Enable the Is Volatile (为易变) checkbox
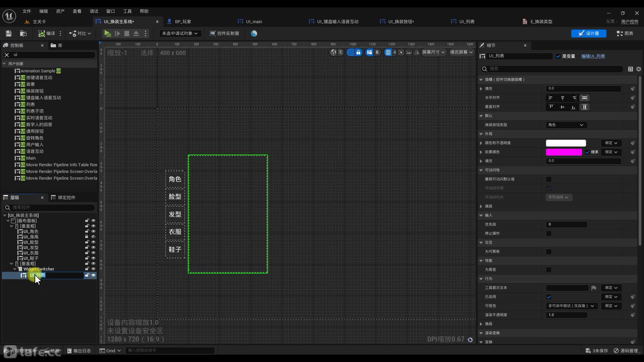 549,270
